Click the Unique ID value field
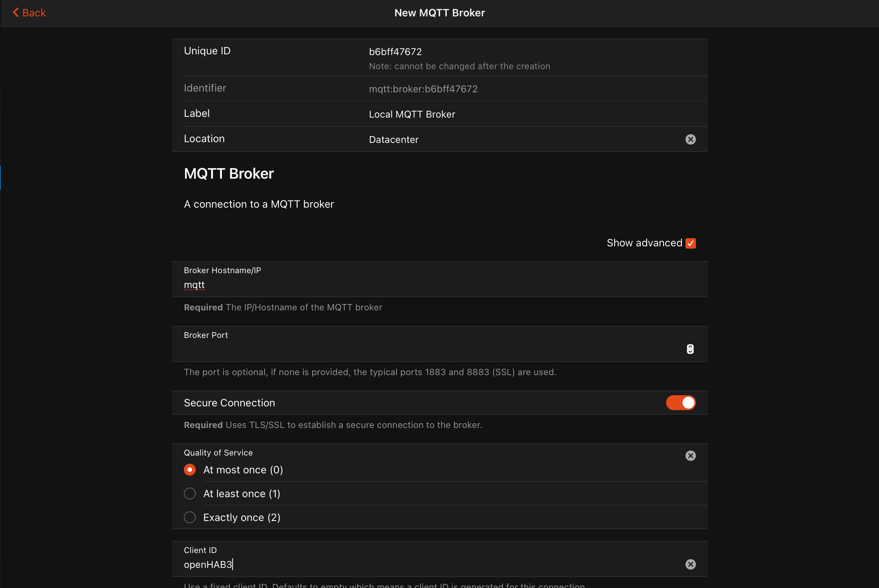 point(395,52)
